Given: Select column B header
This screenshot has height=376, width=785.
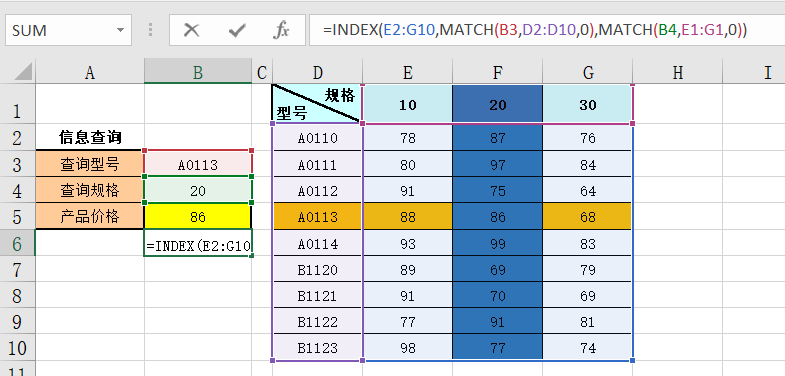Looking at the screenshot, I should pyautogui.click(x=198, y=73).
